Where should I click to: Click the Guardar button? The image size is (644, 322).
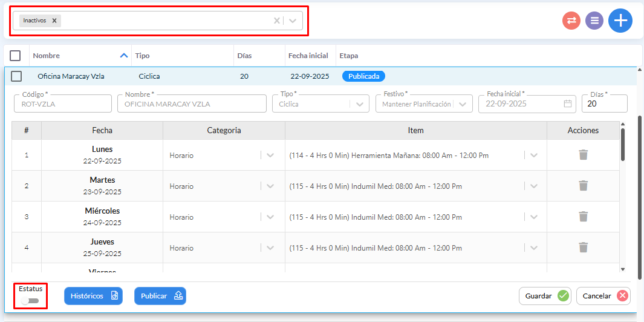[x=545, y=296]
